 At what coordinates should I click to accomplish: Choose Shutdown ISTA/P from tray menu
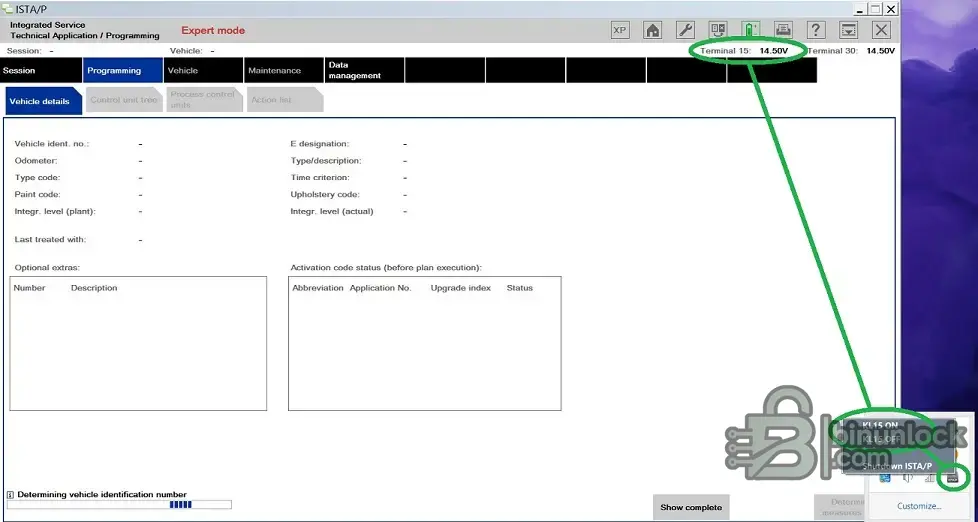pos(897,466)
